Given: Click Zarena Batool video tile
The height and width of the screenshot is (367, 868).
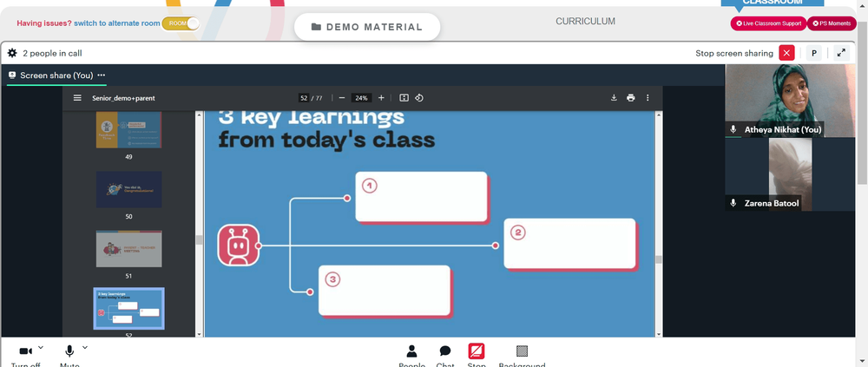Looking at the screenshot, I should point(790,174).
